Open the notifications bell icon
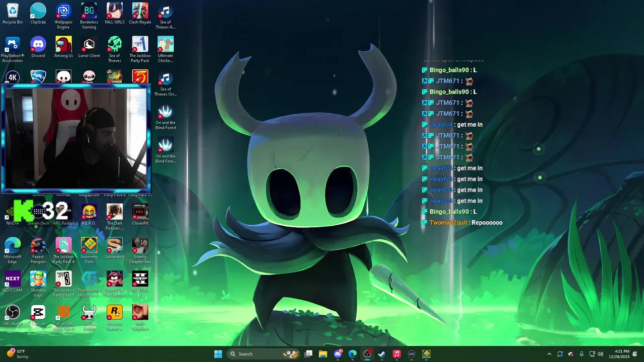This screenshot has width=644, height=362. point(635,354)
